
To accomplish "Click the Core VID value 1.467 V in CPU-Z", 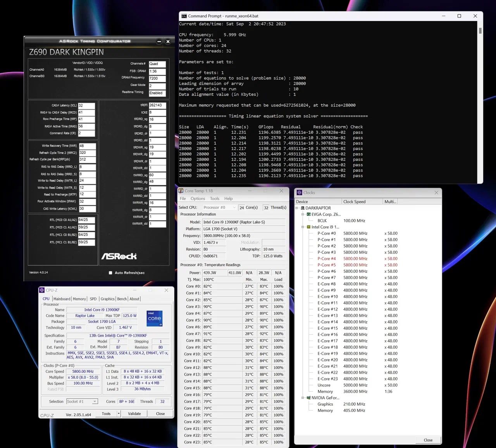I will coord(125,327).
